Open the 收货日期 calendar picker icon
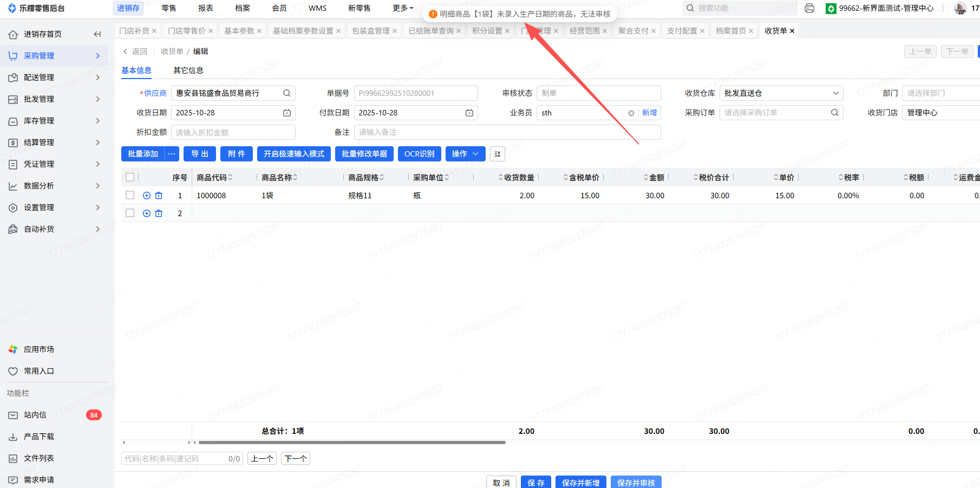The image size is (980, 488). pyautogui.click(x=287, y=113)
